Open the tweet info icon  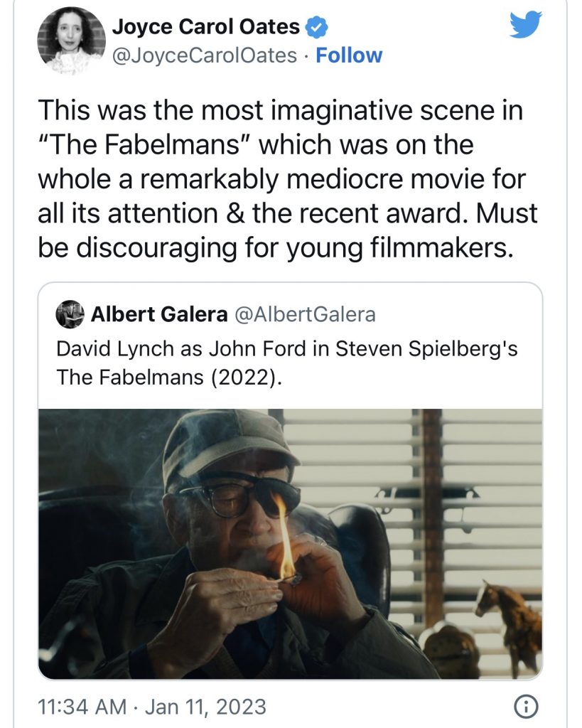pos(523,707)
